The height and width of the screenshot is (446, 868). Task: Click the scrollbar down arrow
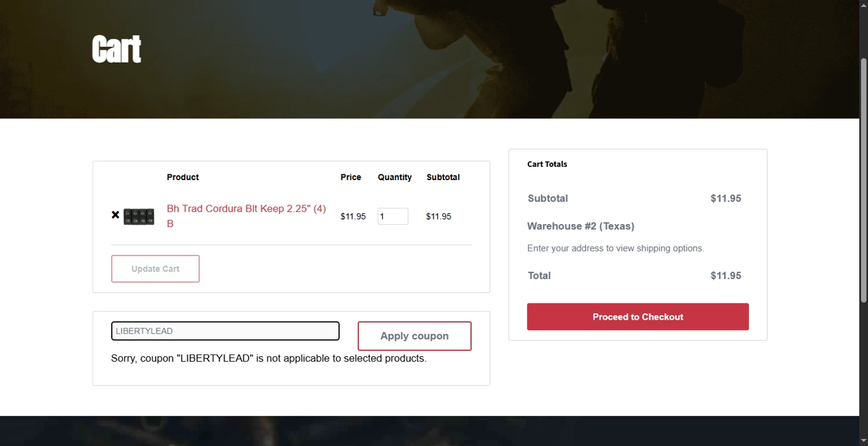click(x=863, y=441)
